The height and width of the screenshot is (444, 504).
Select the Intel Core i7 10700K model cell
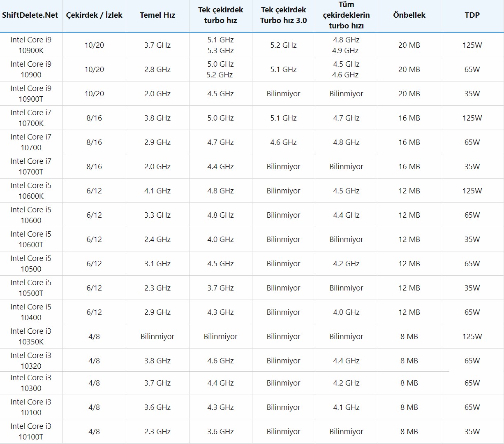pos(31,118)
